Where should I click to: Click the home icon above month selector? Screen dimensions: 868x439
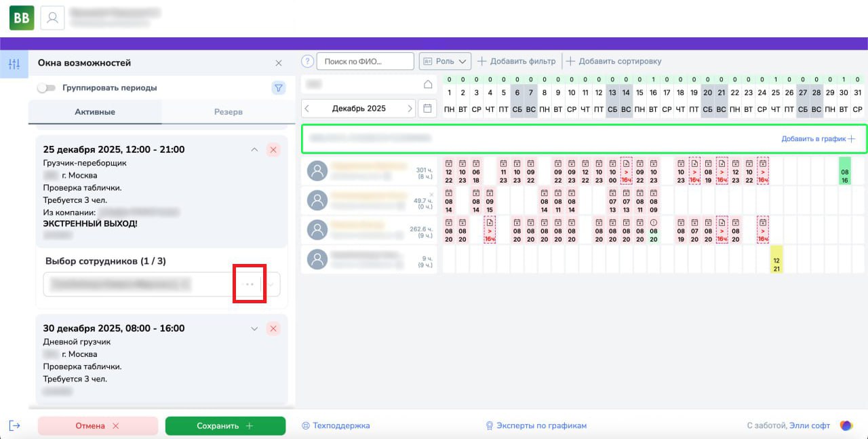click(x=427, y=84)
